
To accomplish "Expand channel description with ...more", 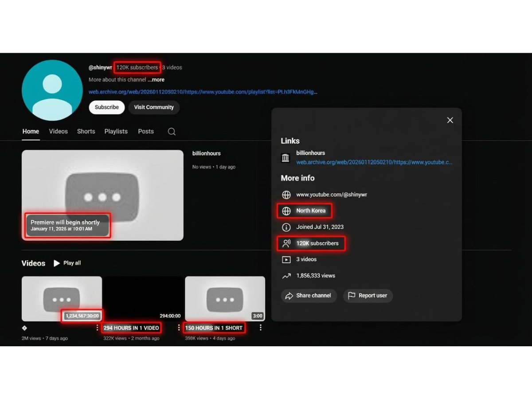I will (x=156, y=80).
